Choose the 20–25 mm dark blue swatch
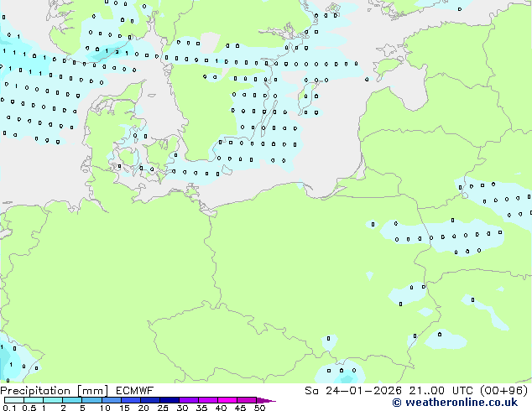Viewport: 532px width, 411px height. pyautogui.click(x=149, y=400)
